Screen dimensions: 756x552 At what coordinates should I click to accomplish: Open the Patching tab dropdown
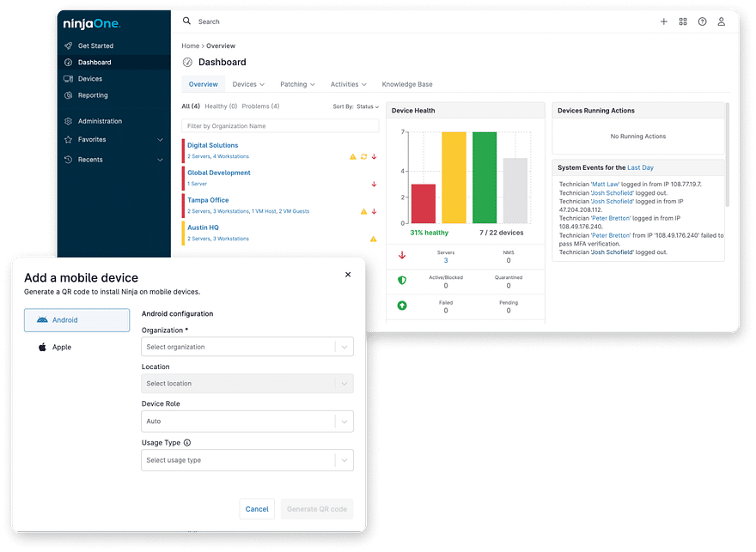pos(297,84)
